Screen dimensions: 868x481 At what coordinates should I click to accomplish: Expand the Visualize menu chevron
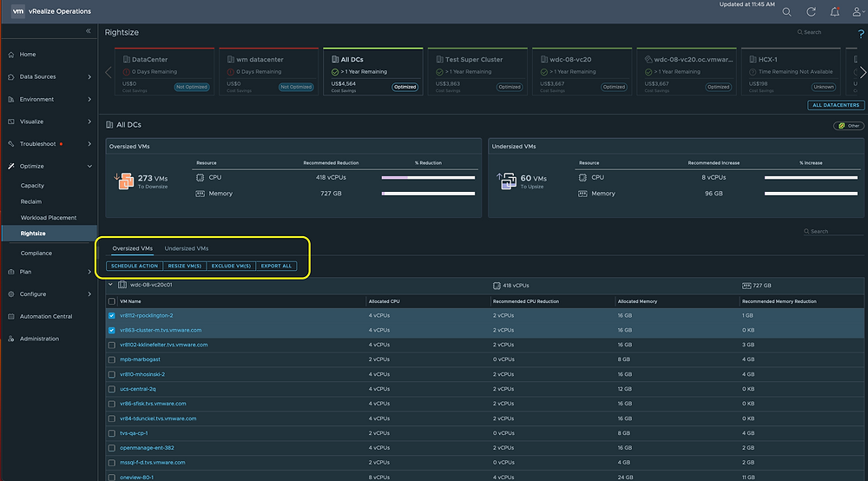(x=89, y=122)
